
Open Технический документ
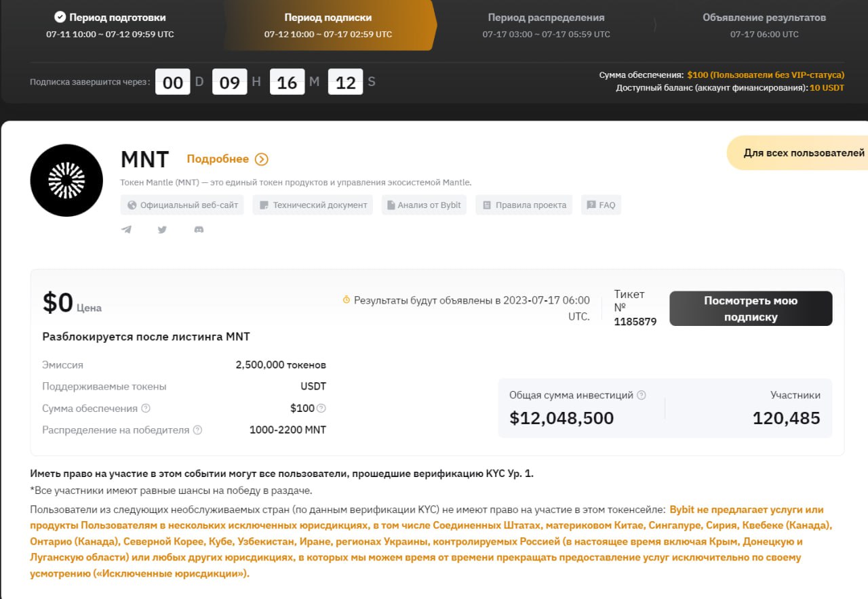[313, 205]
